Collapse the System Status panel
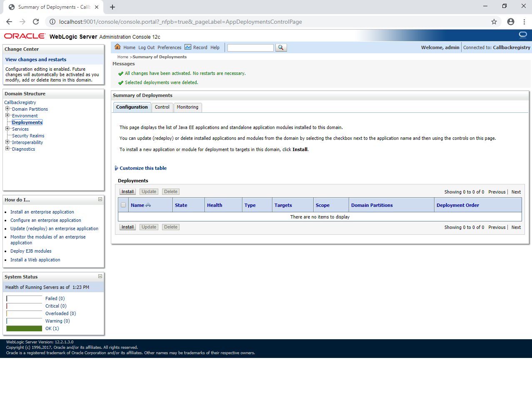532x400 pixels. click(x=100, y=276)
